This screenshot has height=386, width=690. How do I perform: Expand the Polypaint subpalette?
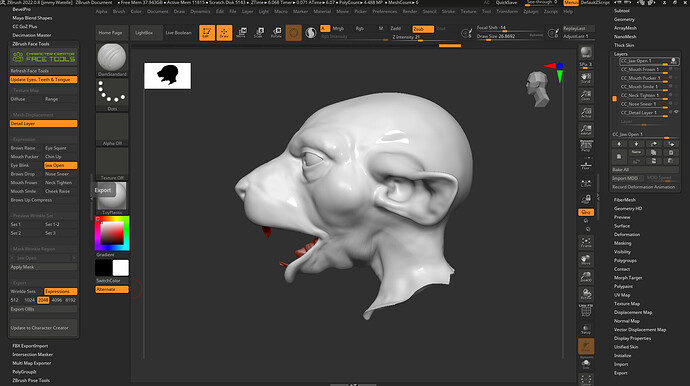pyautogui.click(x=624, y=287)
